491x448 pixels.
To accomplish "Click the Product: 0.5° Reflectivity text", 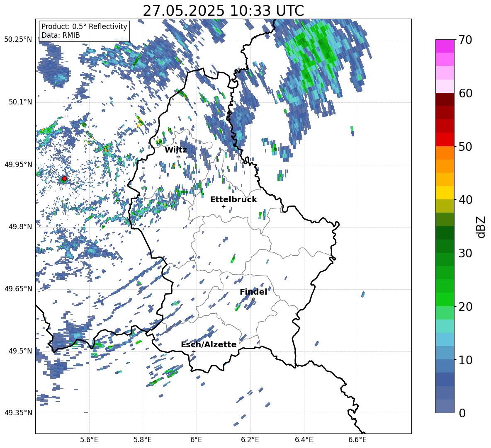I will click(x=84, y=27).
